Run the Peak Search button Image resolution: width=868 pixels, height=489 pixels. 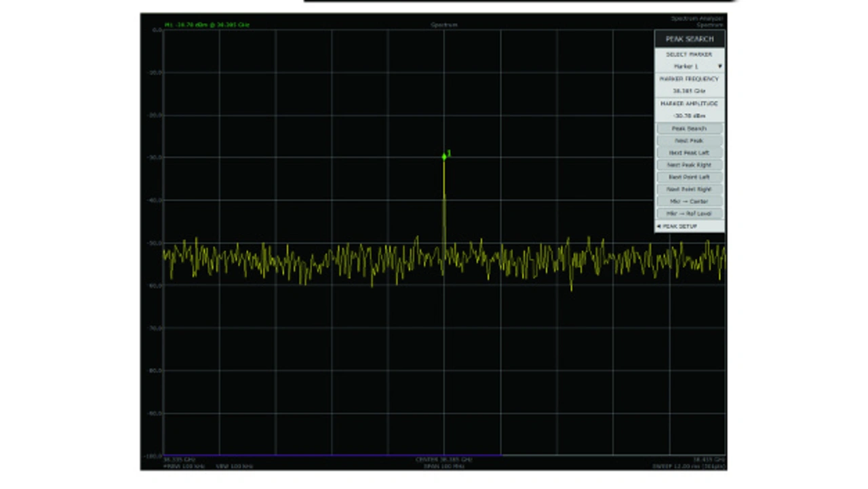click(x=689, y=128)
